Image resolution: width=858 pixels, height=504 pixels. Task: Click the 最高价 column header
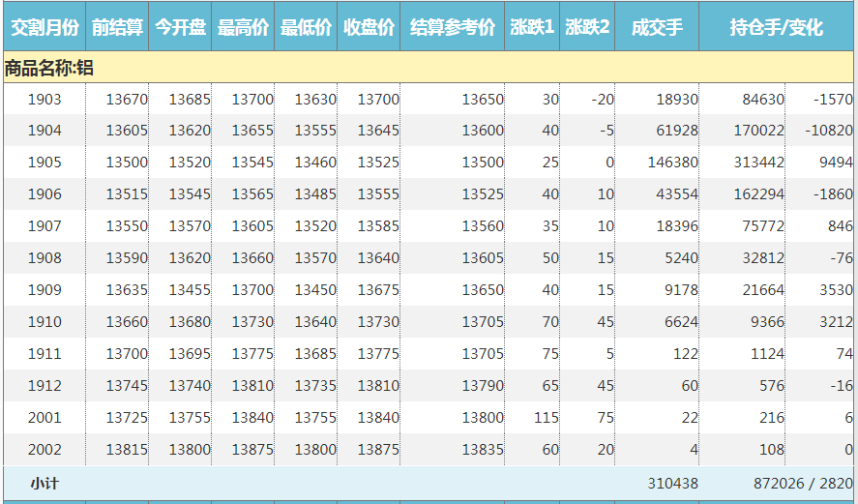243,27
